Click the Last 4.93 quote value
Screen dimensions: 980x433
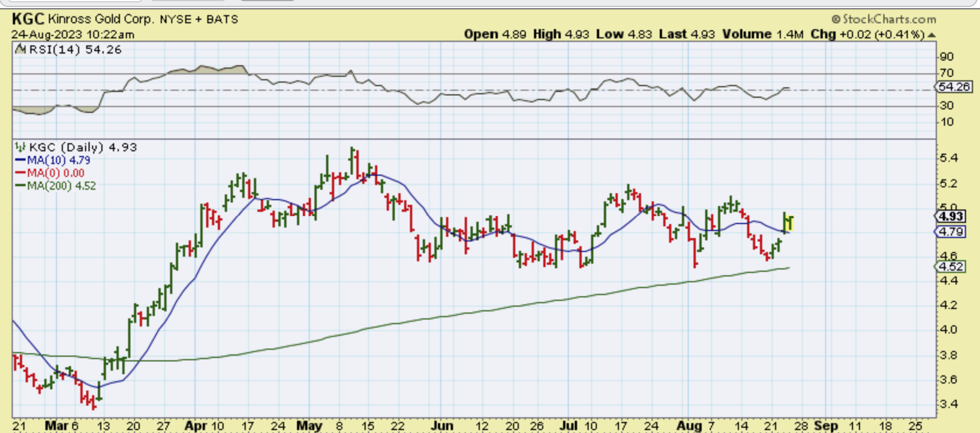coord(687,34)
